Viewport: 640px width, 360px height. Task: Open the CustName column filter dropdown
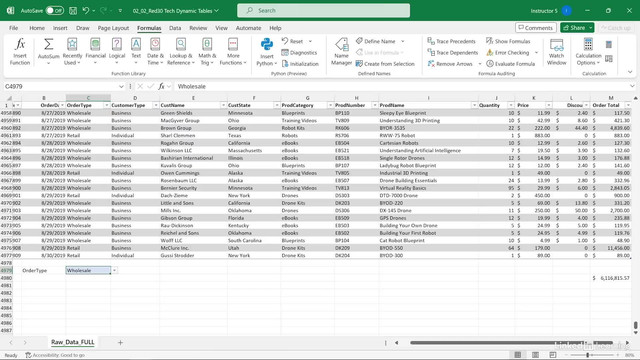tap(223, 105)
